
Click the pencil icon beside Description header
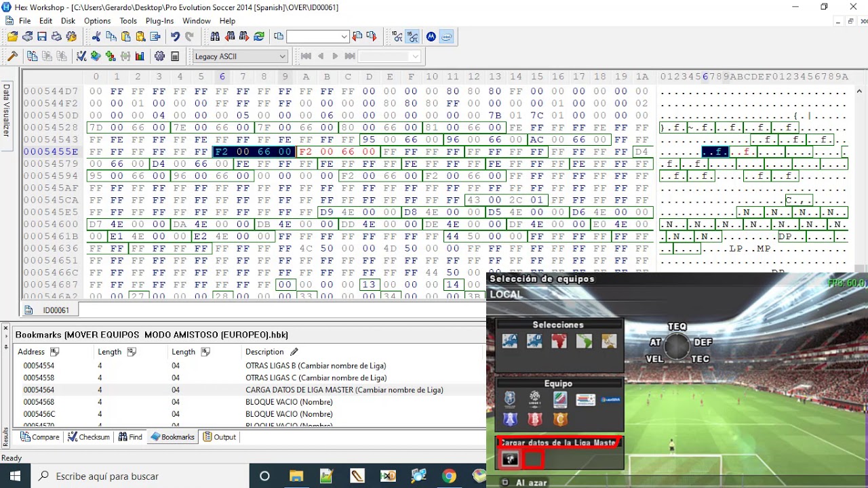point(294,352)
